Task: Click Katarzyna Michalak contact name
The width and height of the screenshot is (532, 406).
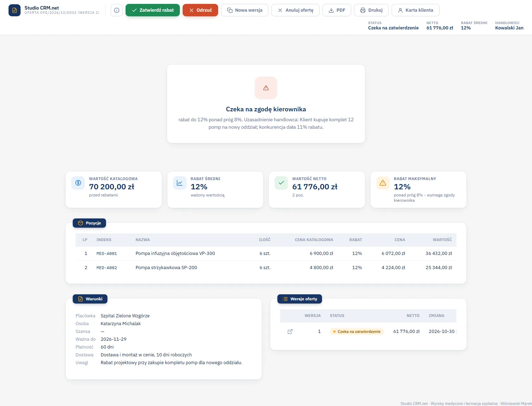Action: pos(121,324)
